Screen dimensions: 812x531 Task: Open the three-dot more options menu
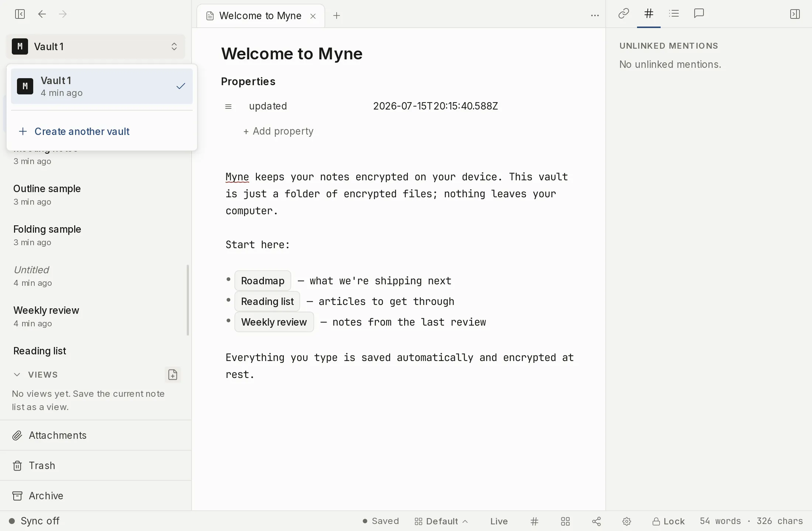595,15
